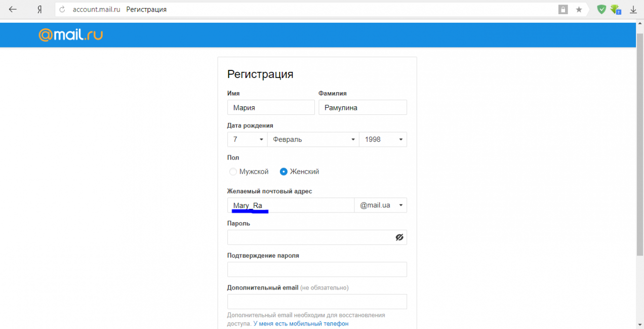The height and width of the screenshot is (329, 644).
Task: Open the green extension icon with the blue badge
Action: tap(616, 9)
